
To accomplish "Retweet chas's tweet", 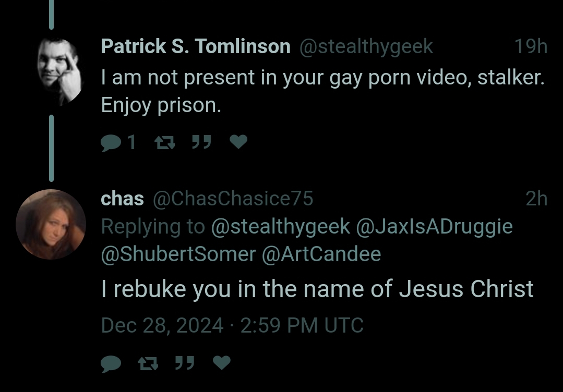I will tap(148, 364).
